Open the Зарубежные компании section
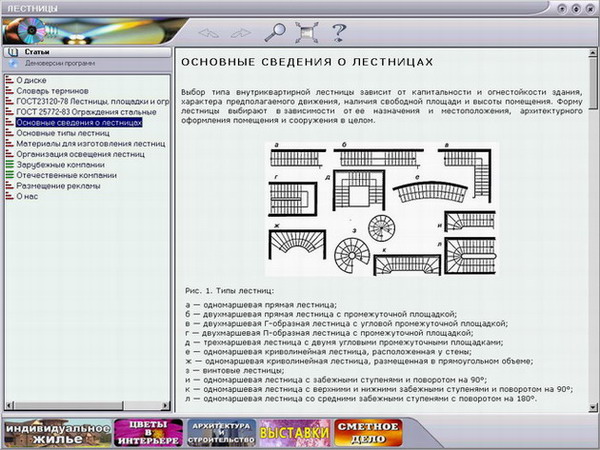Screen dimensions: 600x450 (x=60, y=165)
